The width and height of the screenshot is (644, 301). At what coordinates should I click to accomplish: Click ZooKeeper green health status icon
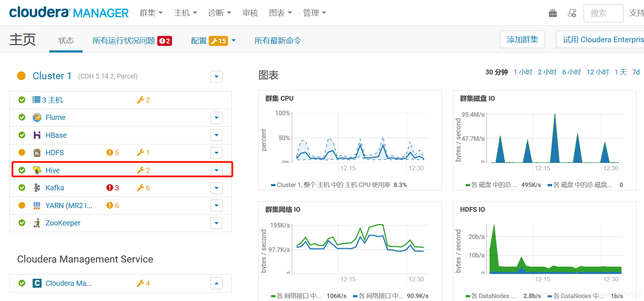point(22,223)
